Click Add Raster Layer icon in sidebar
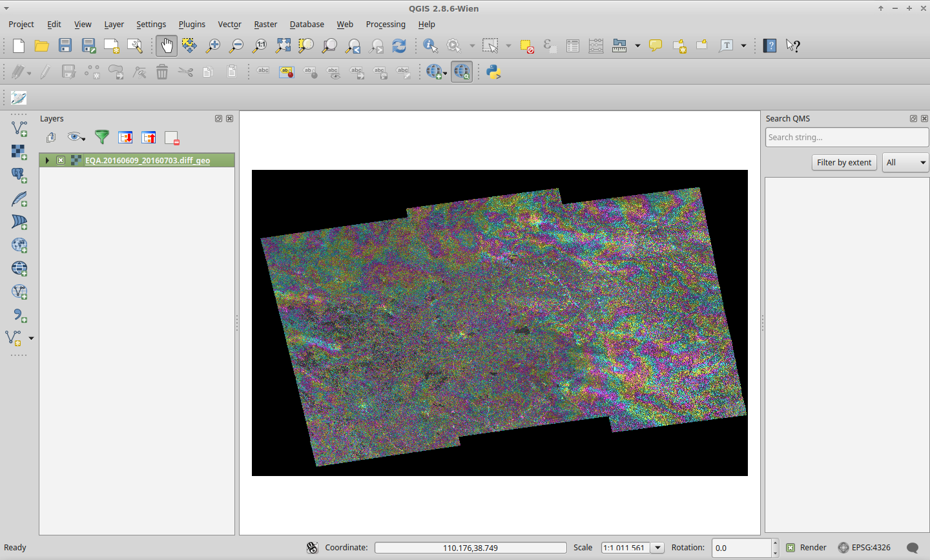Screen dimensions: 930x560 coord(19,152)
